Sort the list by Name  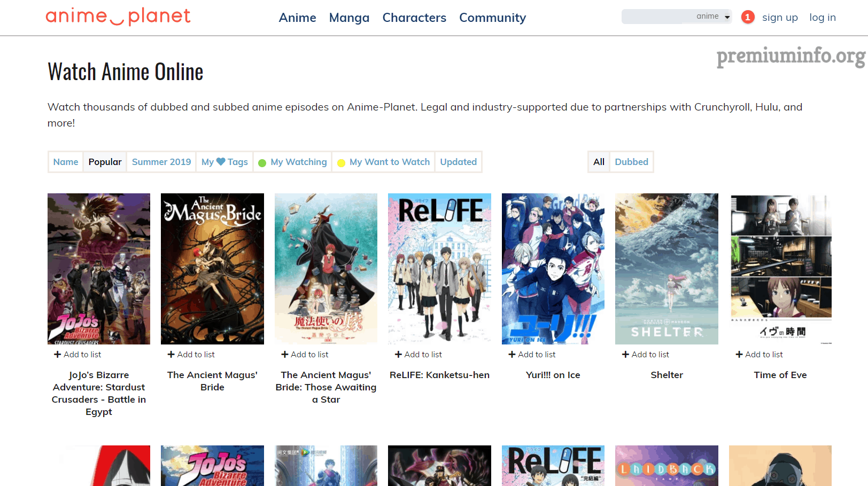point(66,162)
